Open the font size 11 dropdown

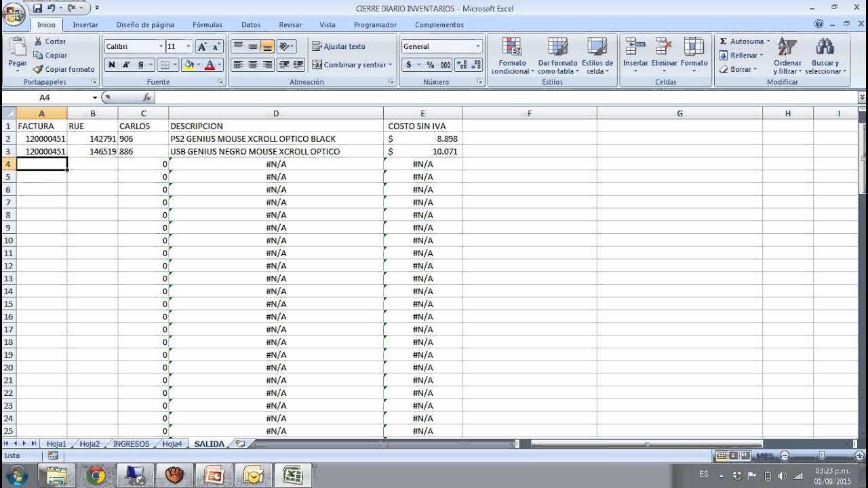tap(189, 47)
